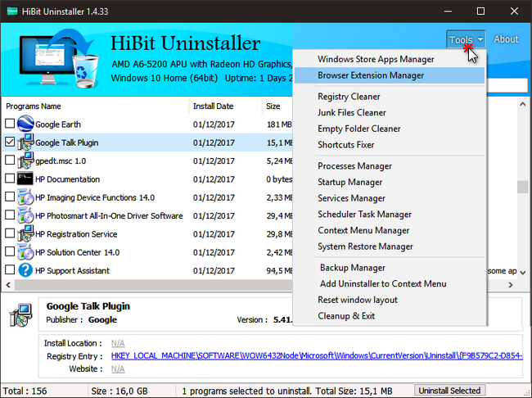Click the large Google Talk Plugin details icon
The width and height of the screenshot is (532, 398).
click(20, 315)
